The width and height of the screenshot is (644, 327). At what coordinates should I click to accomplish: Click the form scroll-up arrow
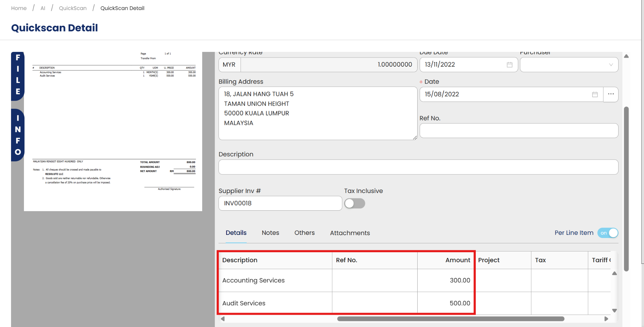click(626, 56)
